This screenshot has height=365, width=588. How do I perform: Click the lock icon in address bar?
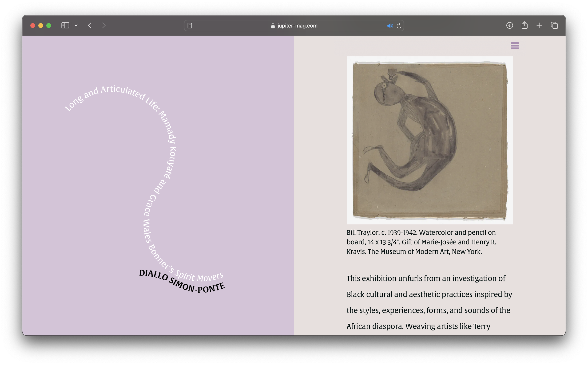coord(273,26)
